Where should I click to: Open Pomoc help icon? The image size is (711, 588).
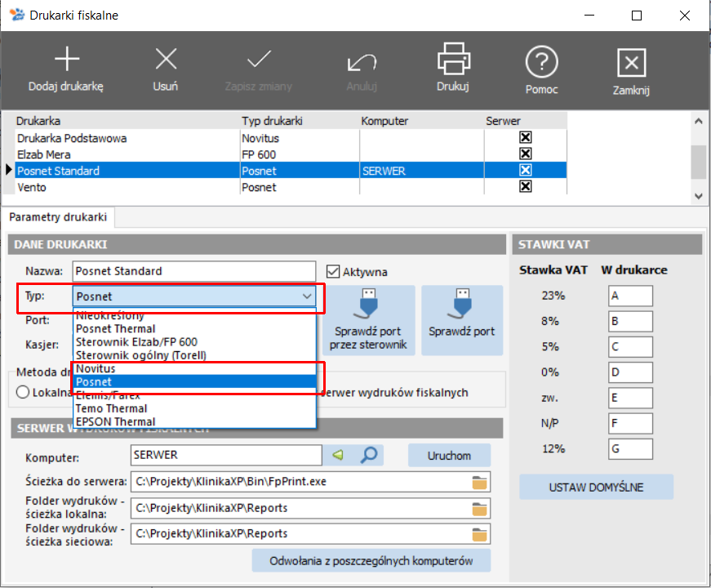(x=542, y=62)
